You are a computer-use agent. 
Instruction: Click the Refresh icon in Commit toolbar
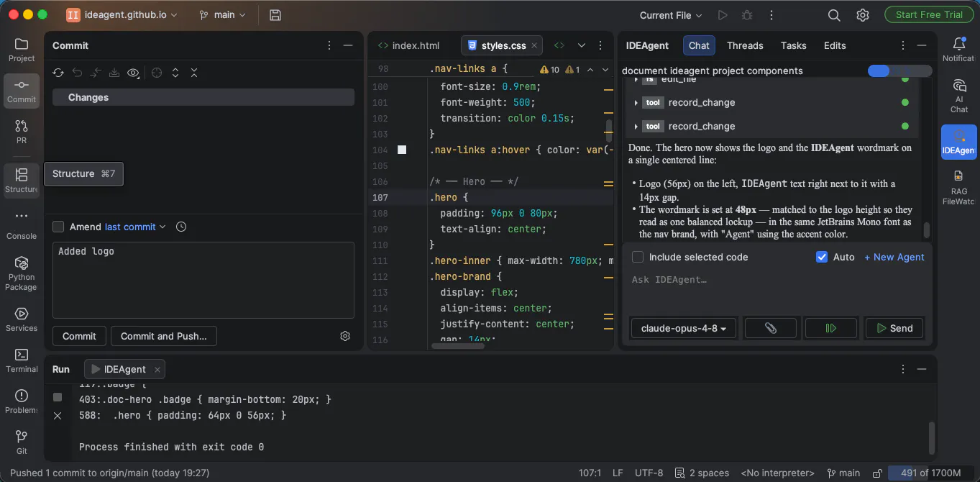[x=58, y=73]
